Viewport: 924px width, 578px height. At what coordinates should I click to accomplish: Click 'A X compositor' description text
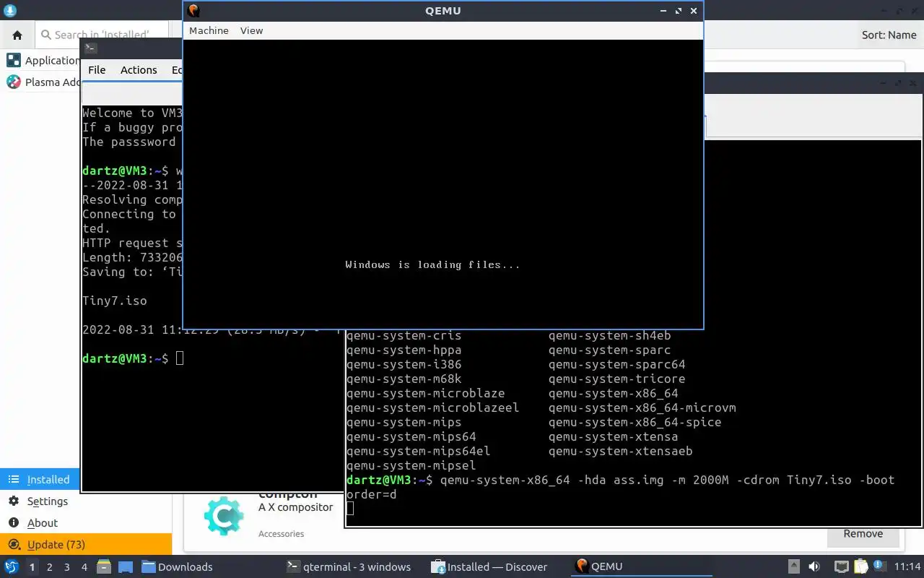[296, 507]
